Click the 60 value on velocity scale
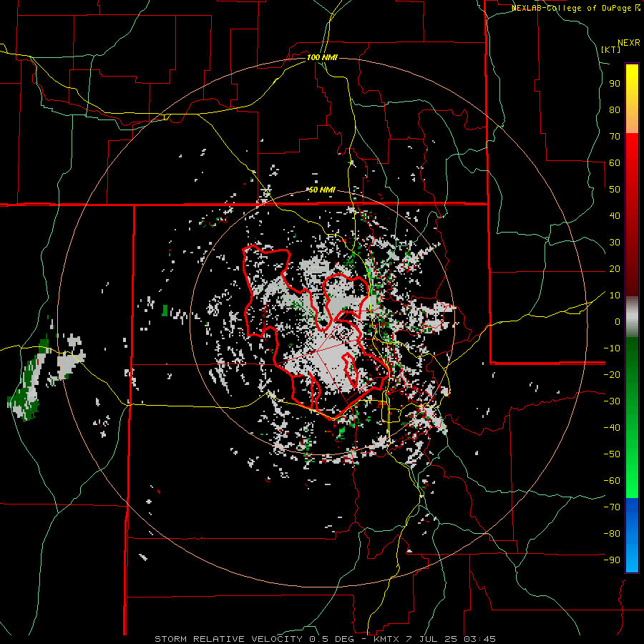This screenshot has height=644, width=644. pyautogui.click(x=615, y=163)
